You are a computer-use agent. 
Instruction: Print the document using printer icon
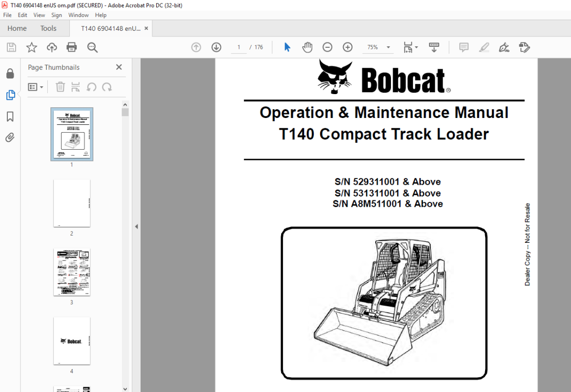coord(72,47)
